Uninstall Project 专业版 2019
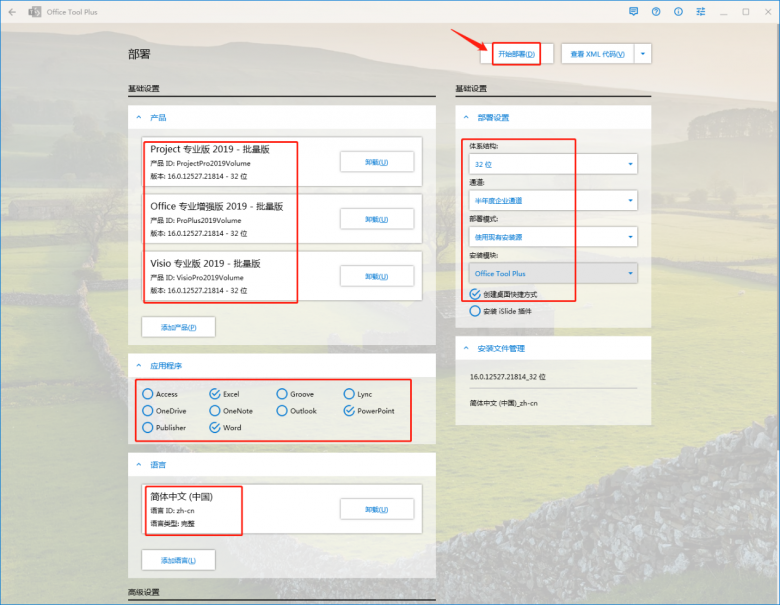The image size is (780, 605). [377, 162]
